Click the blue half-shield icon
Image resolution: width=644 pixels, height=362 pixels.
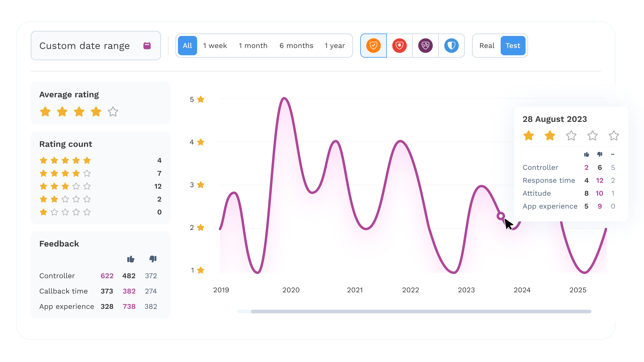(451, 46)
